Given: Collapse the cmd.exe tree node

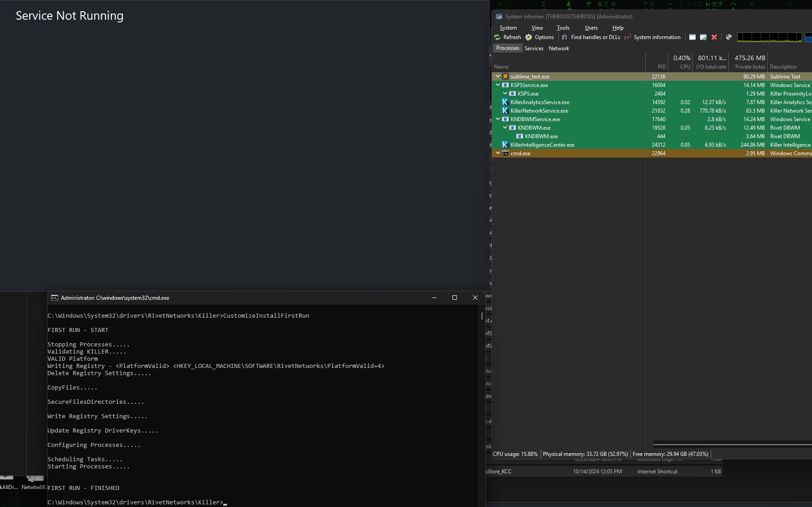Looking at the screenshot, I should tap(498, 153).
